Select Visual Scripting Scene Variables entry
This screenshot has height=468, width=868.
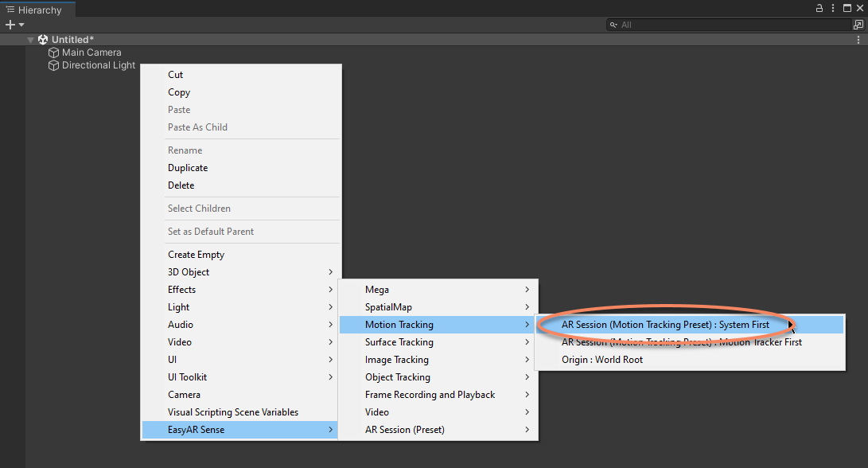233,412
